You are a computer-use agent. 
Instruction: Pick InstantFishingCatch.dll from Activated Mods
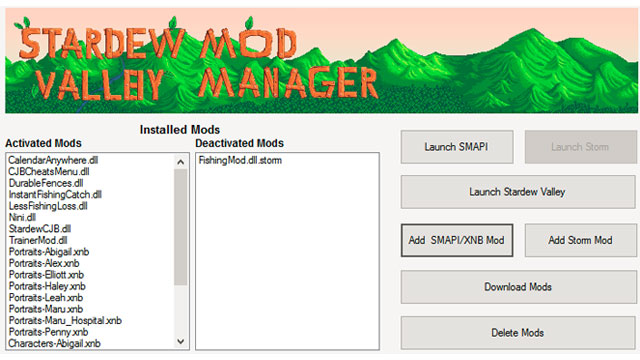coord(55,194)
